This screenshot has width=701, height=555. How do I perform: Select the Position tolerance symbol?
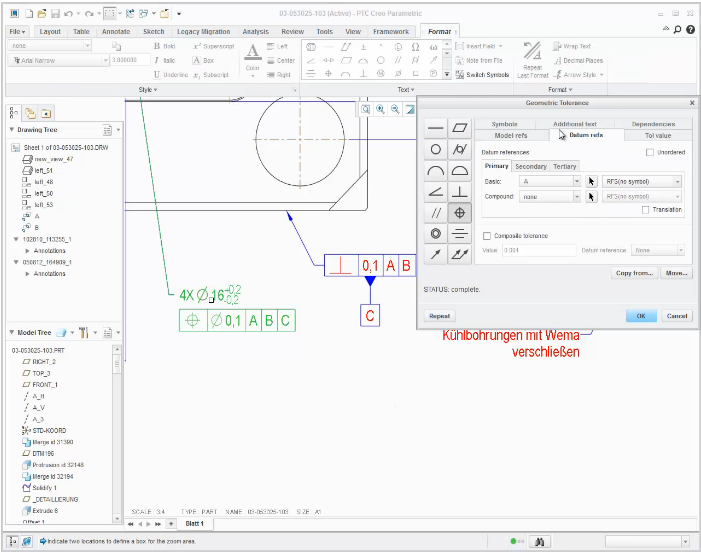pos(460,212)
